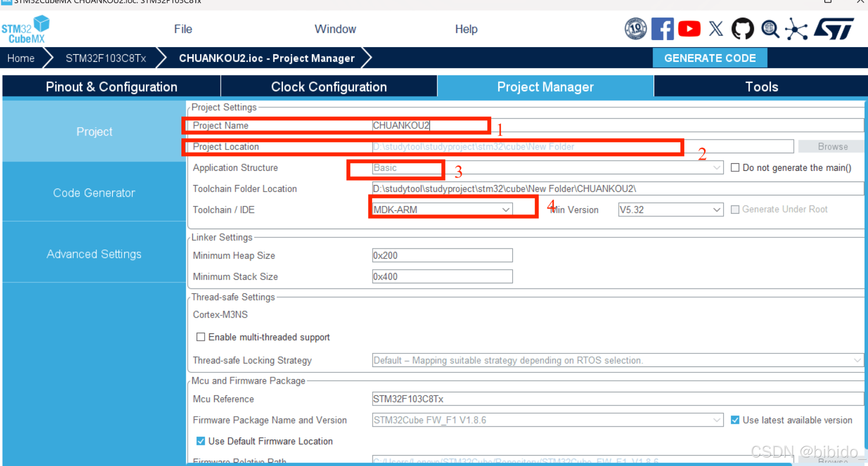868x466 pixels.
Task: Enable multi-threaded support checkbox
Action: tap(200, 337)
